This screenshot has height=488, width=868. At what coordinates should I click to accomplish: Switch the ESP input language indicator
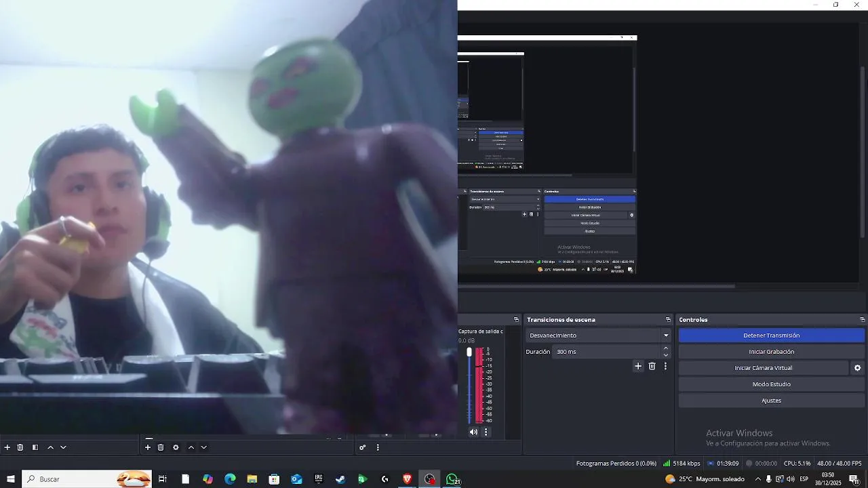804,479
